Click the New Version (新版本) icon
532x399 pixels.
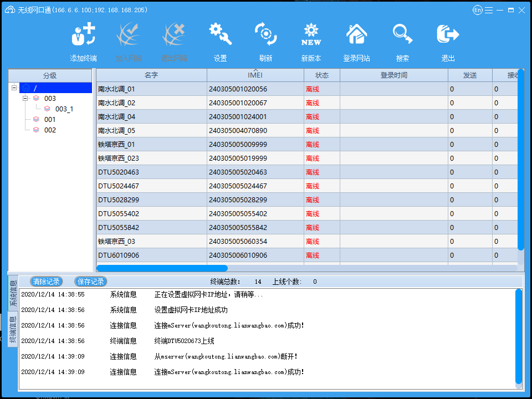[311, 34]
